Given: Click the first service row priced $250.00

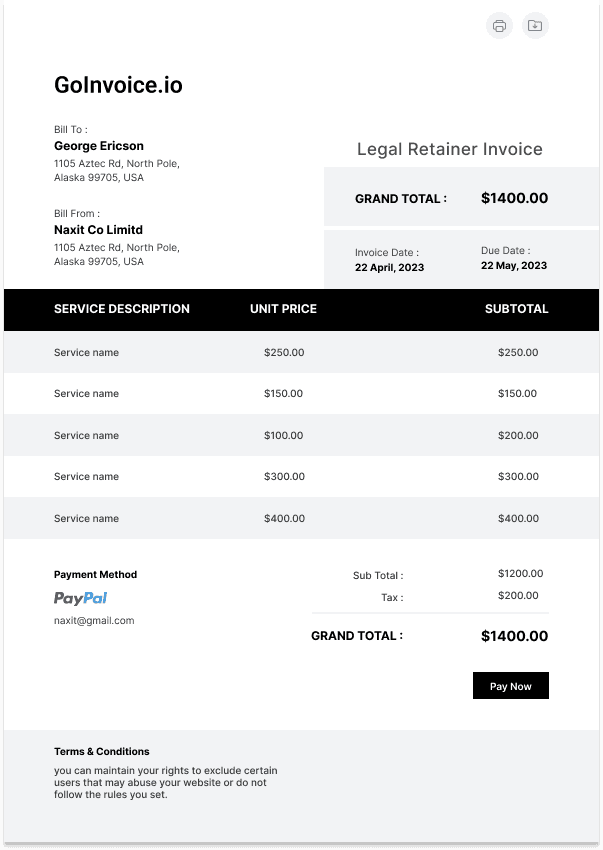Looking at the screenshot, I should 302,352.
